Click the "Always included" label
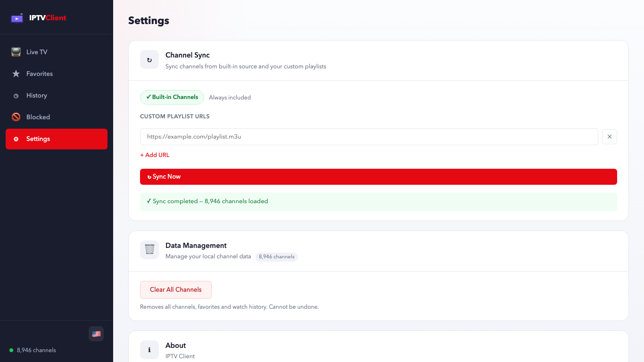 tap(230, 98)
